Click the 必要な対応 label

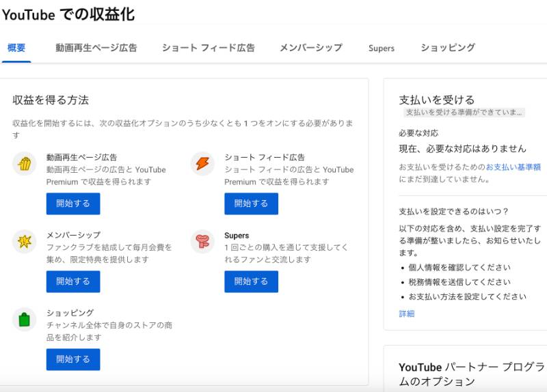(x=418, y=133)
